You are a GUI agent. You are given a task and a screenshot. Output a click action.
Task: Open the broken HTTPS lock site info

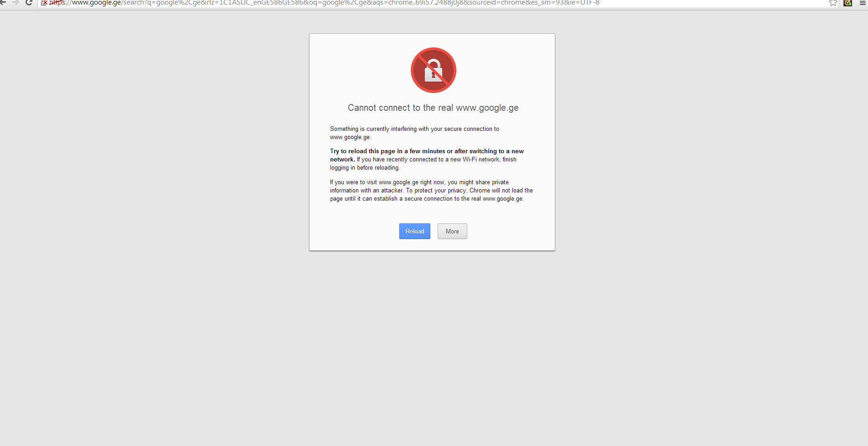point(44,2)
